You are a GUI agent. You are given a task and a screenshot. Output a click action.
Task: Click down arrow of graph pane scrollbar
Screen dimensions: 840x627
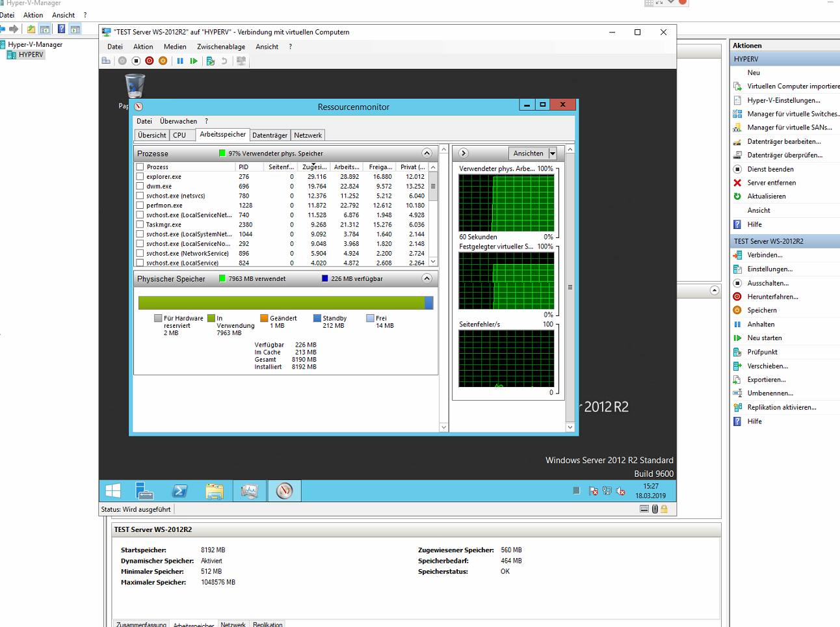point(570,427)
